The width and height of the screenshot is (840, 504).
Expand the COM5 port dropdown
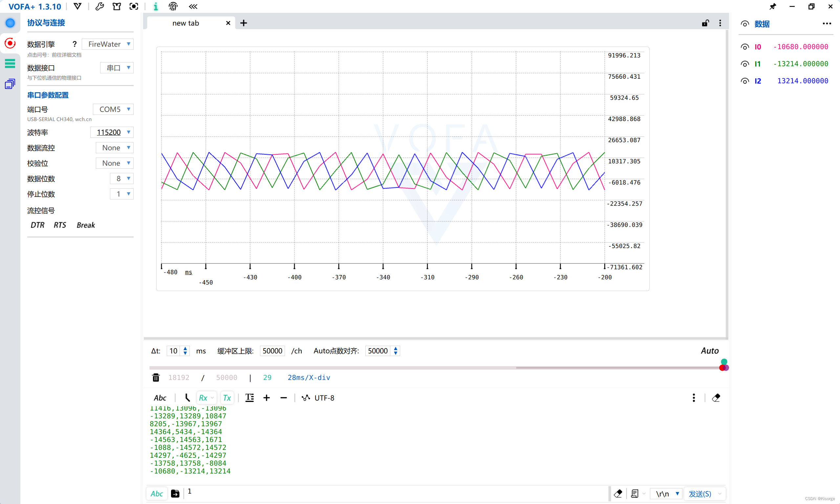pyautogui.click(x=114, y=109)
